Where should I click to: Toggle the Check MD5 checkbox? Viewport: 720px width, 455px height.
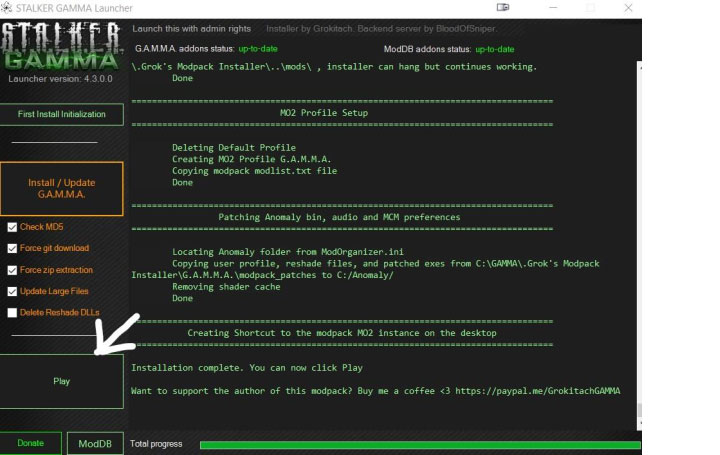click(12, 227)
